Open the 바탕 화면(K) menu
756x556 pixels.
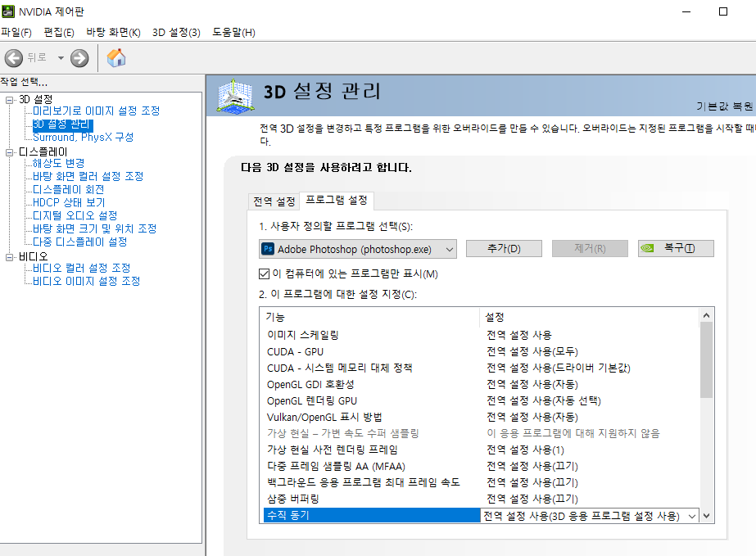(x=113, y=32)
